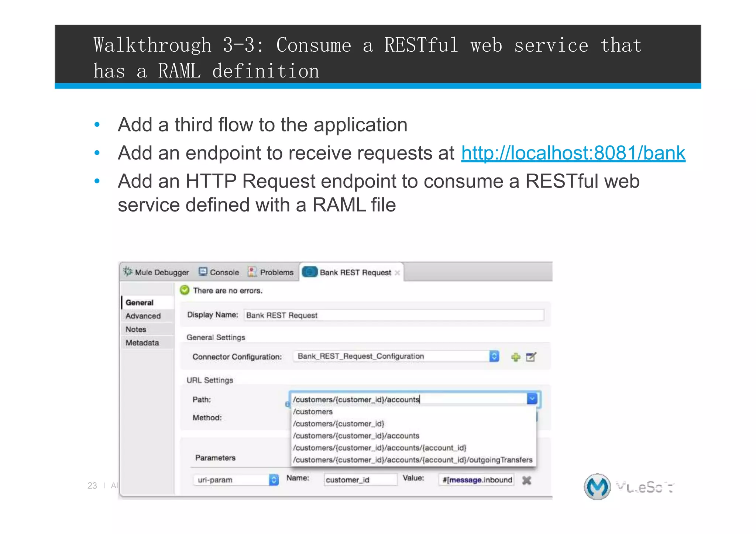Screen dimensions: 756x534
Task: Edit the Display Name field
Action: (x=394, y=315)
